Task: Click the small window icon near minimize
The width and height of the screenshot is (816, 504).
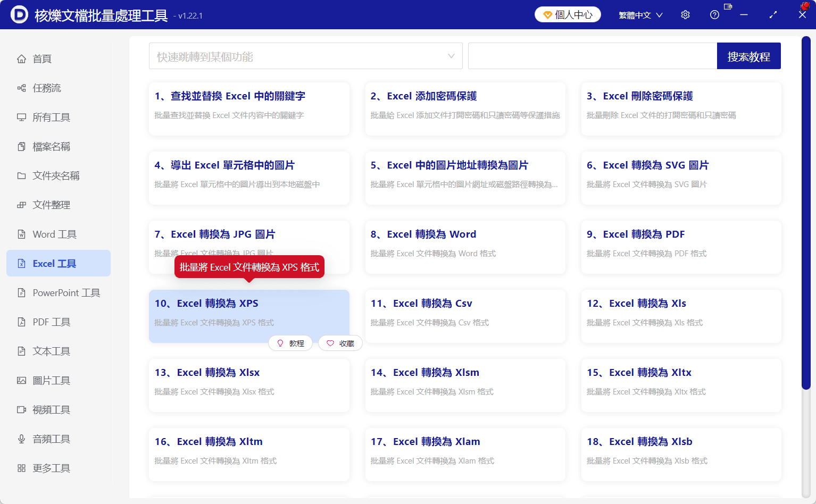Action: (728, 6)
